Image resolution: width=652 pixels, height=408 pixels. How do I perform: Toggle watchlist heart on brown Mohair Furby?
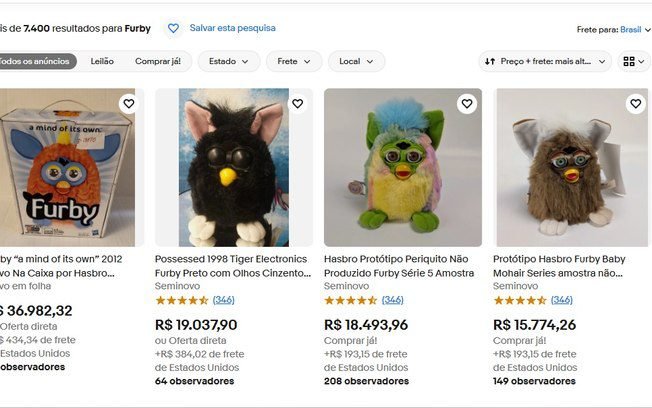click(635, 104)
